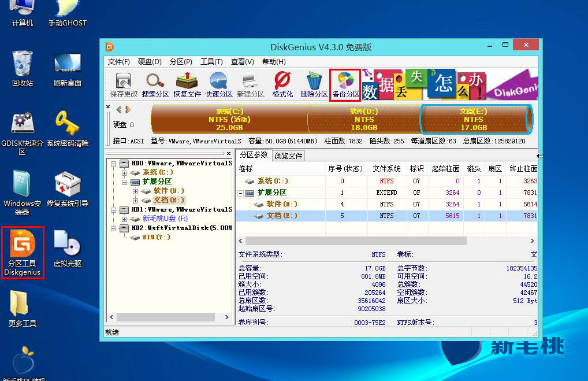Launch 搜索分区 from the toolbar
The image size is (588, 381).
coord(155,85)
